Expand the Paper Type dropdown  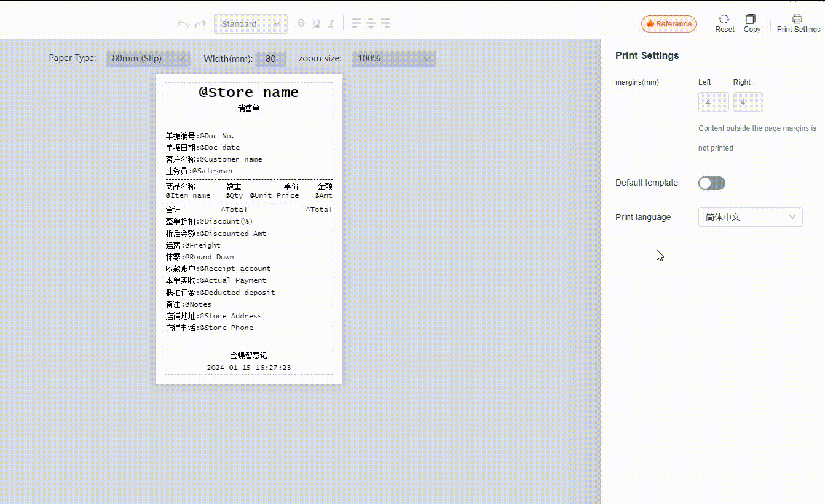[148, 58]
